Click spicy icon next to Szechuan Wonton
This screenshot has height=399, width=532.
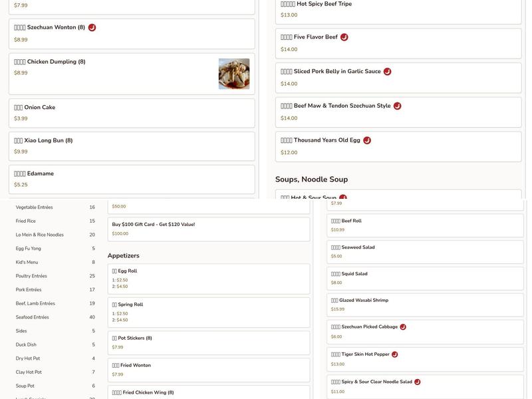click(x=92, y=28)
